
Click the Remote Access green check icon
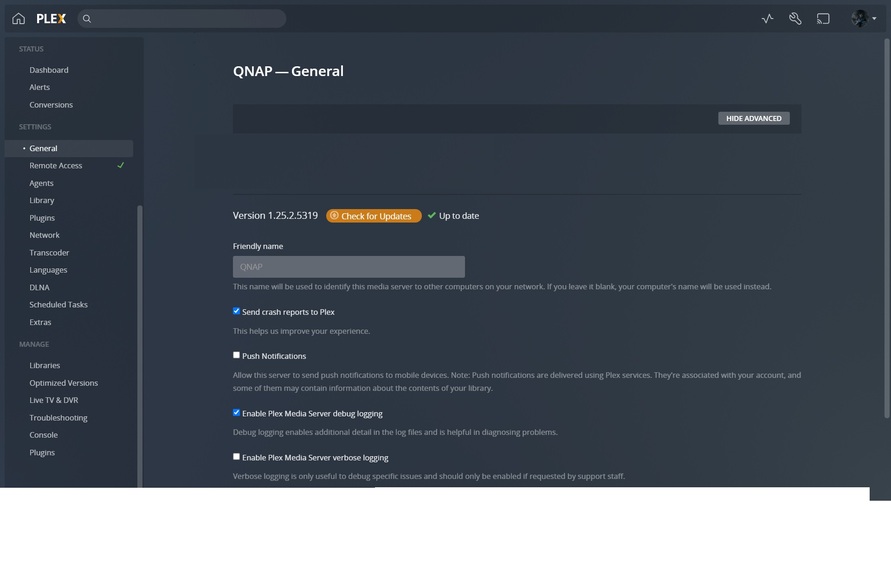[120, 165]
